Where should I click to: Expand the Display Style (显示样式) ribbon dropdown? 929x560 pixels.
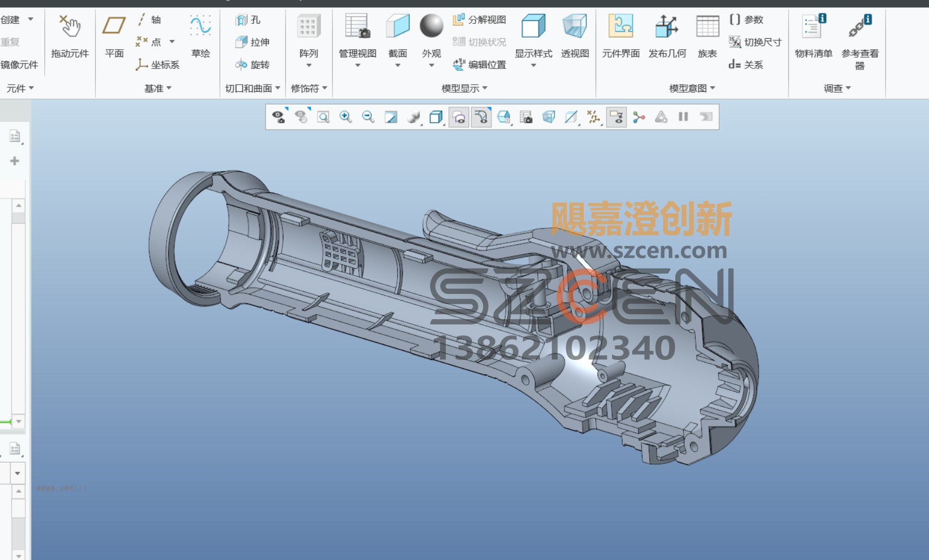pos(534,65)
